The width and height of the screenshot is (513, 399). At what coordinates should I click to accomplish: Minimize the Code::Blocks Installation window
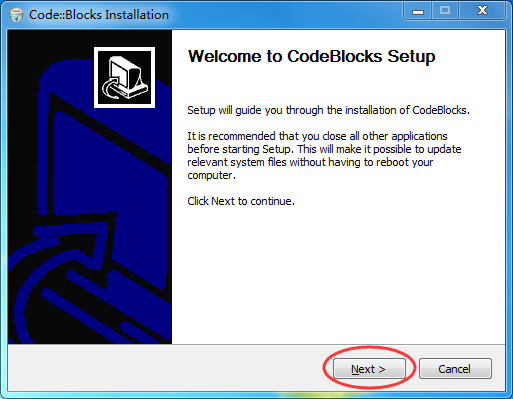(418, 11)
